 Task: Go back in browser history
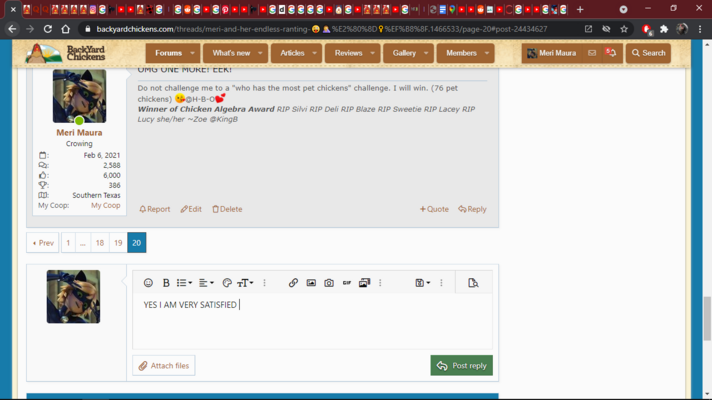(12, 29)
